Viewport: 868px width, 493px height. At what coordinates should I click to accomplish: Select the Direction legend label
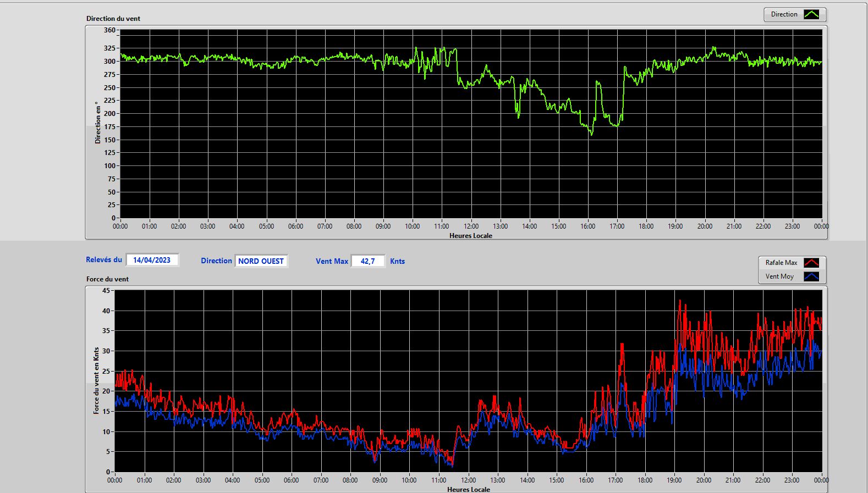784,14
